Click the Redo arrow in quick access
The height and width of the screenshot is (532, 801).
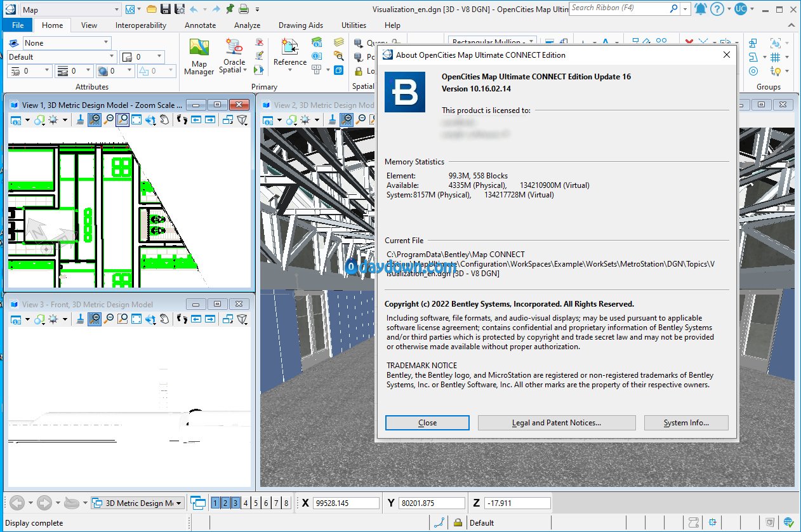216,9
